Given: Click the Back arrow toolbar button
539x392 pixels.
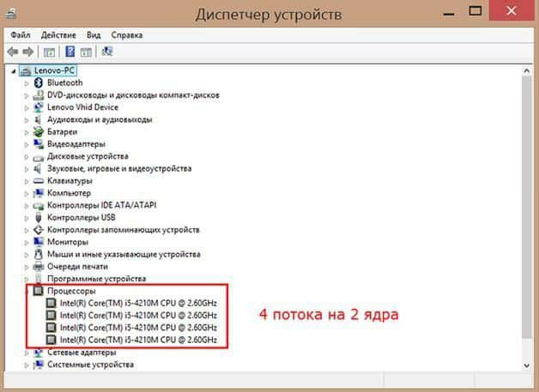Looking at the screenshot, I should pyautogui.click(x=13, y=51).
